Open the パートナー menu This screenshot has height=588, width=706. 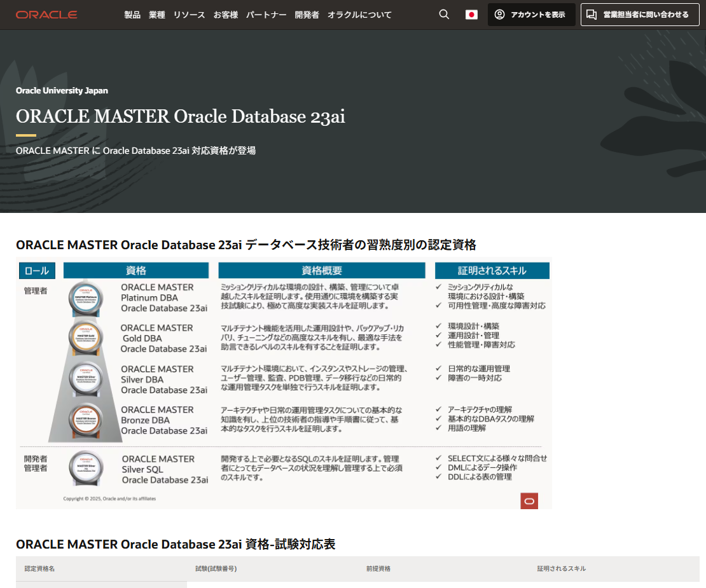click(266, 15)
